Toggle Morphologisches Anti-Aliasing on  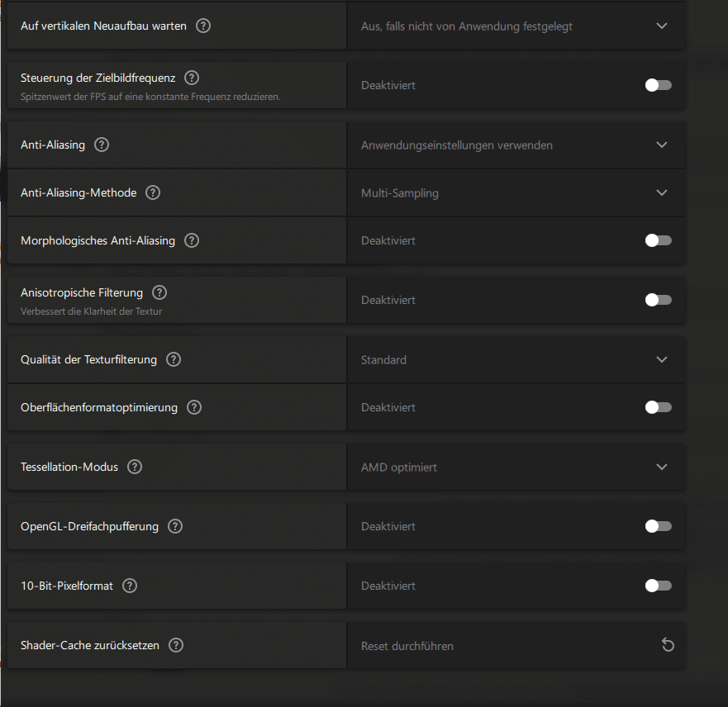tap(659, 240)
